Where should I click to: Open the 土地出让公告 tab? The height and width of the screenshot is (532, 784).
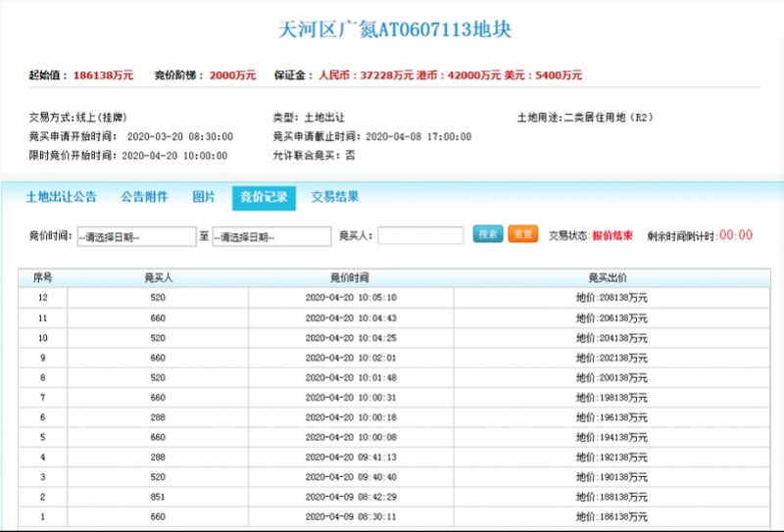coord(61,197)
